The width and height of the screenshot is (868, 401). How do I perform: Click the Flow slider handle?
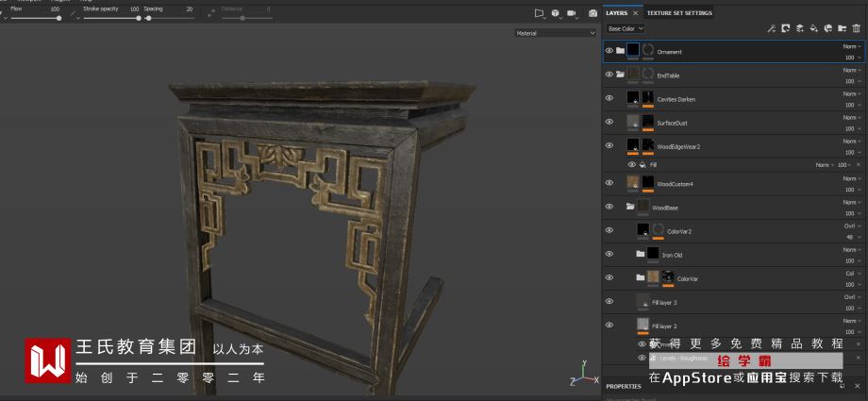click(x=58, y=18)
